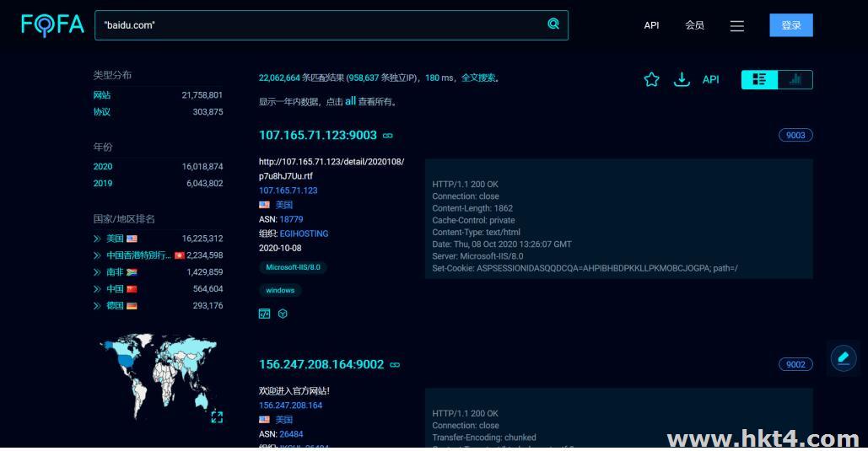Click link icon beside 107.165.71.123:9003
Screen dimensions: 868x451
tap(387, 136)
